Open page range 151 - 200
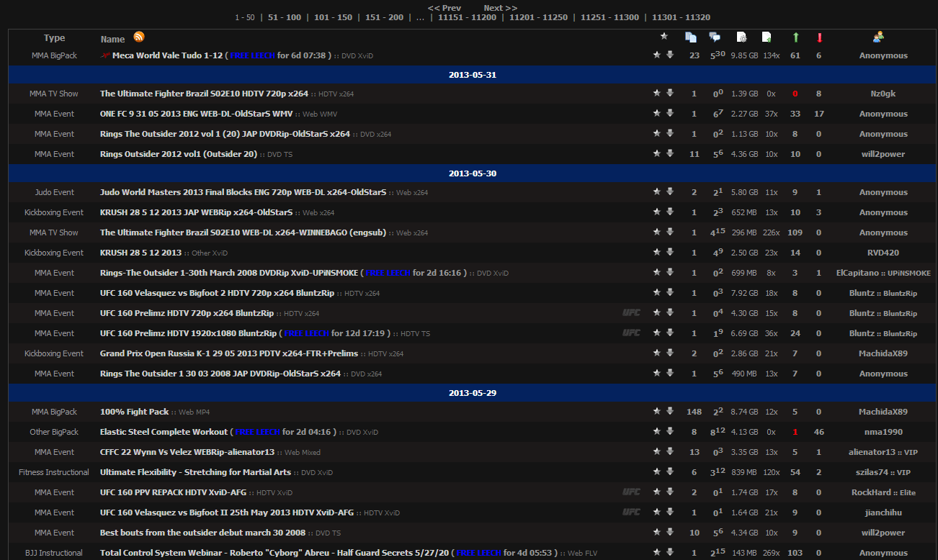 pos(384,17)
